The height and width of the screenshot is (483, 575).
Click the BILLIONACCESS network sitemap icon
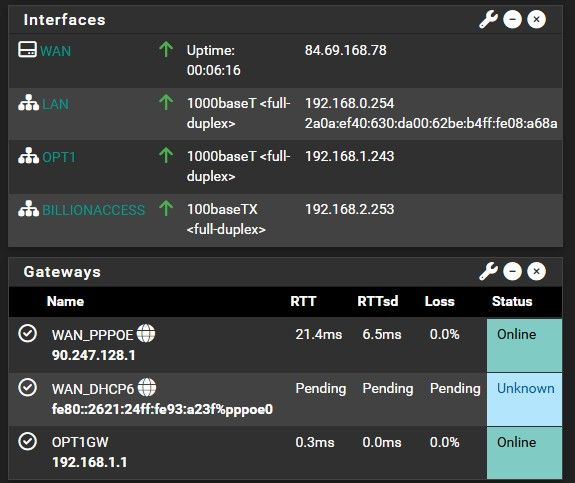point(28,209)
